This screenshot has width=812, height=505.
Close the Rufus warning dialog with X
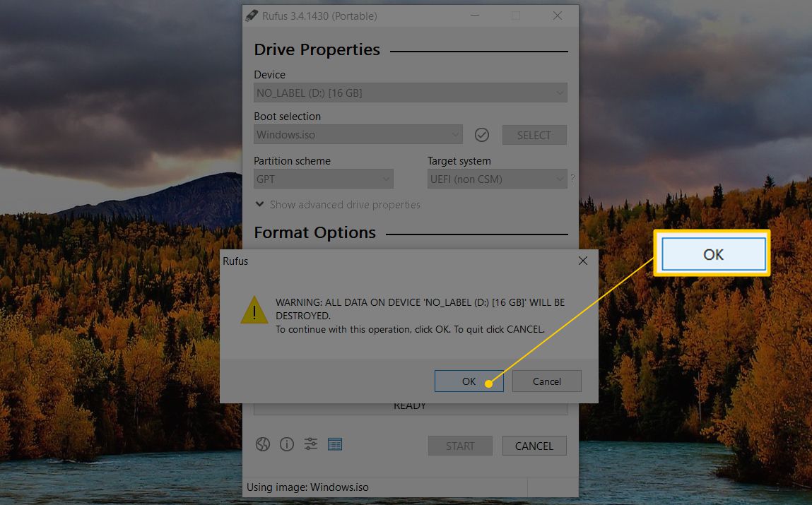582,261
